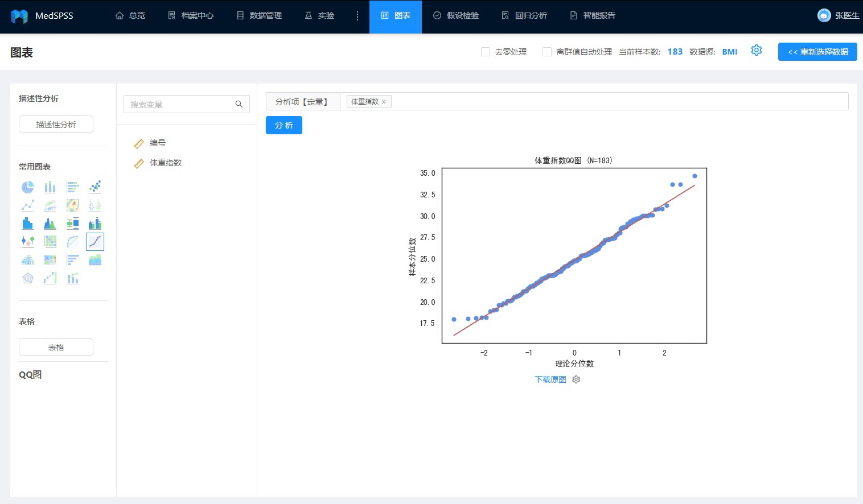This screenshot has width=863, height=504.
Task: Enable the 去零处理 checkbox
Action: point(486,52)
